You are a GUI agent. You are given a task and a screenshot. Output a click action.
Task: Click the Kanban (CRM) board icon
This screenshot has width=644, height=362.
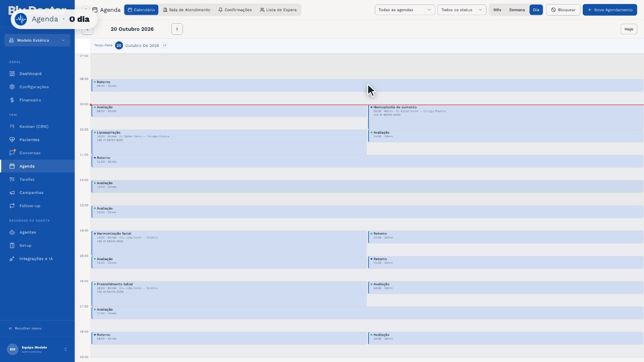(12, 126)
